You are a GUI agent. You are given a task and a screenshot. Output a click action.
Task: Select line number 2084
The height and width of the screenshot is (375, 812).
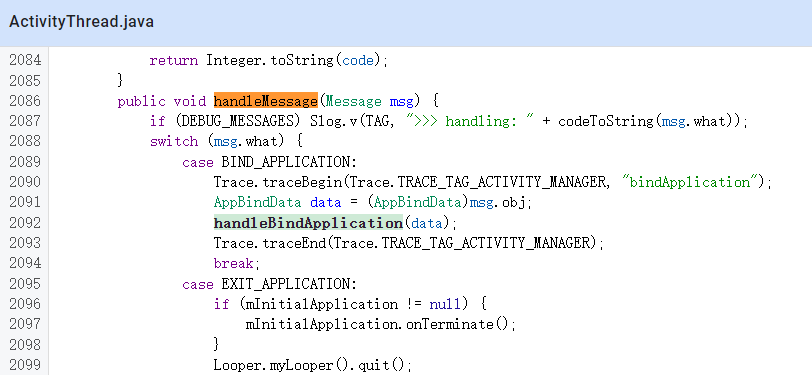(x=25, y=60)
